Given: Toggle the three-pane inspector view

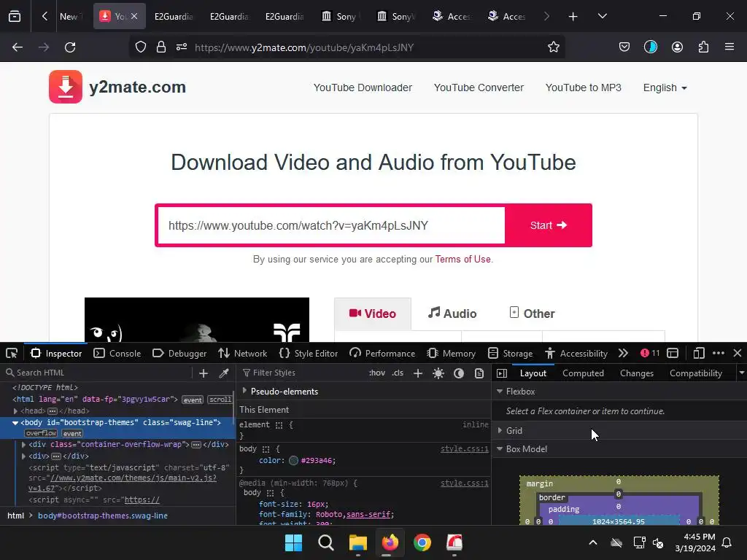Looking at the screenshot, I should pyautogui.click(x=502, y=373).
